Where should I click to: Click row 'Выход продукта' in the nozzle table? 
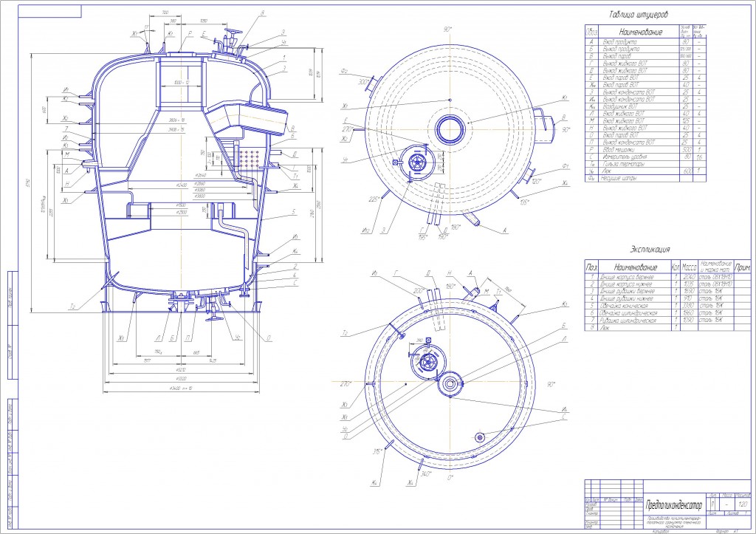pos(645,49)
